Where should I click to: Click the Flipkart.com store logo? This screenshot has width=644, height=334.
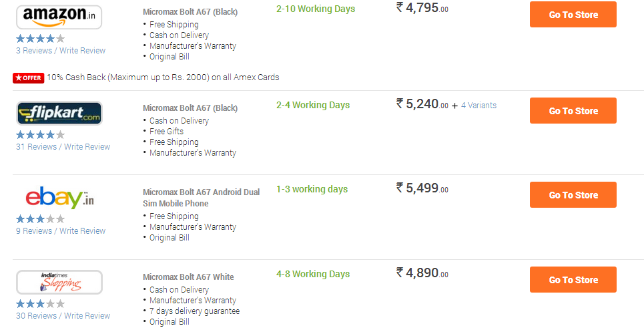coord(59,113)
